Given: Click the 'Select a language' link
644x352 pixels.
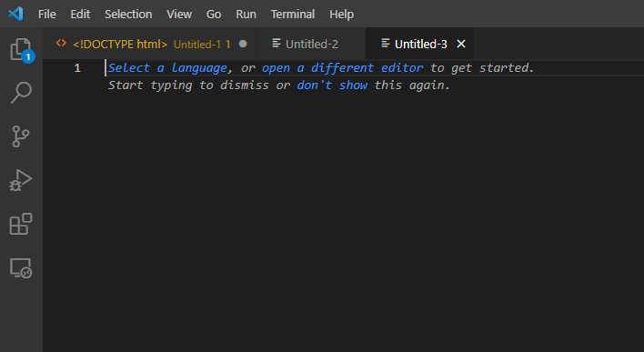Looking at the screenshot, I should [x=167, y=68].
